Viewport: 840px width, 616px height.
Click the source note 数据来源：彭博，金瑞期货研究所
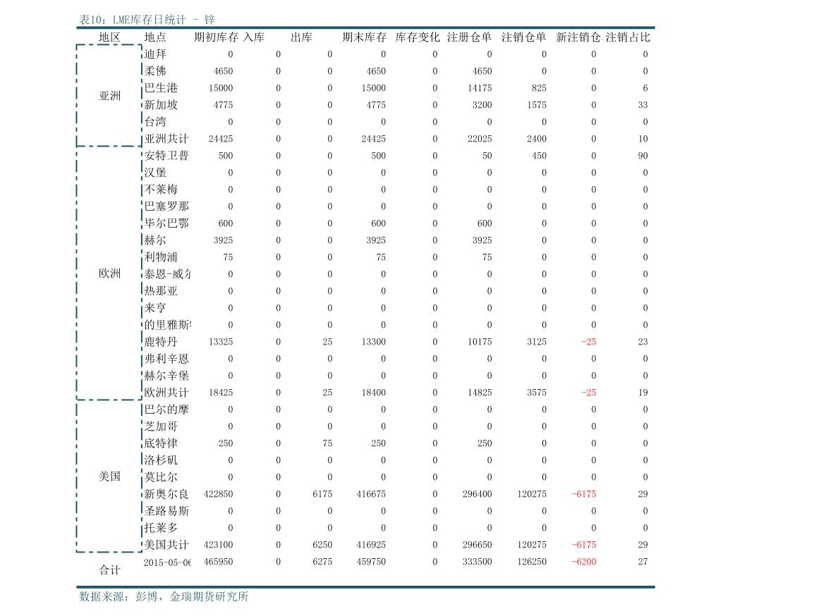[164, 597]
